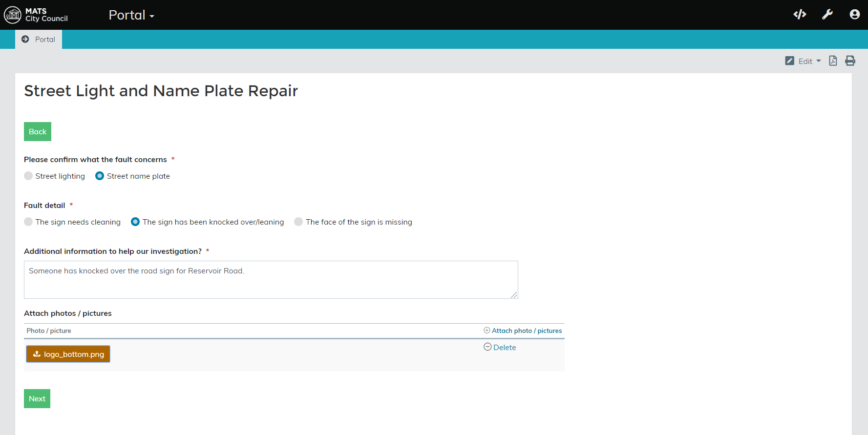This screenshot has height=435, width=868.
Task: Expand the Portal header dropdown
Action: click(x=131, y=15)
